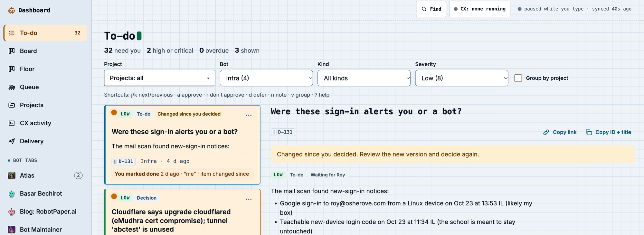Enable the Group by project checkbox
Screen dimensions: 644x235
click(x=518, y=78)
